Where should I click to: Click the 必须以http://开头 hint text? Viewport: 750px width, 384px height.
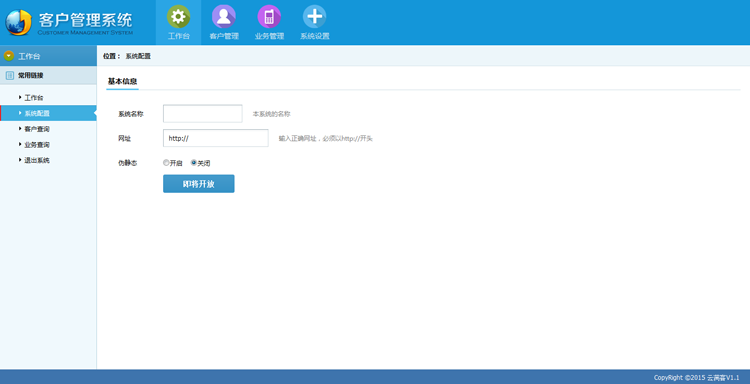(347, 139)
